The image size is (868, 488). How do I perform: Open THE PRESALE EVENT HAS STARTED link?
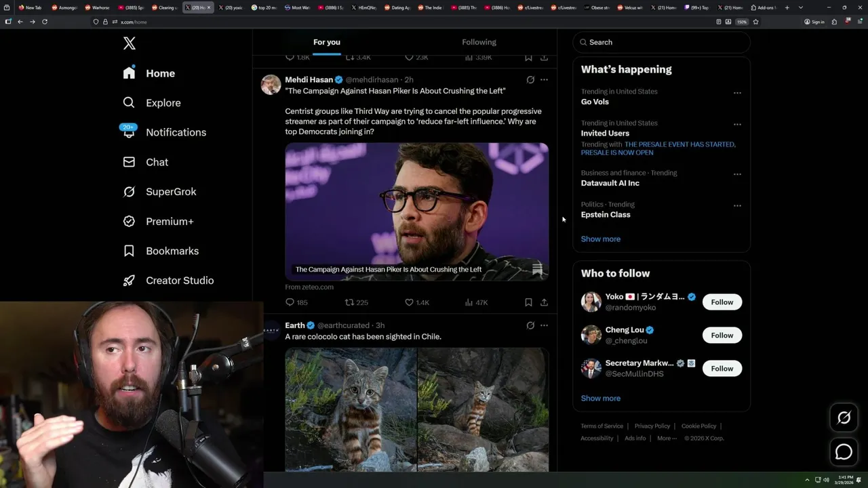point(679,144)
